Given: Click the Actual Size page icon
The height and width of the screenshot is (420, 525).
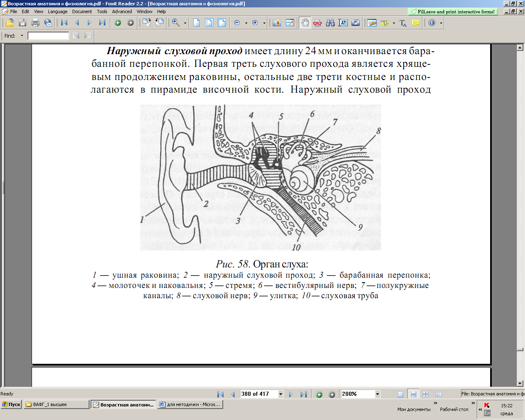Looking at the screenshot, I should (x=196, y=23).
